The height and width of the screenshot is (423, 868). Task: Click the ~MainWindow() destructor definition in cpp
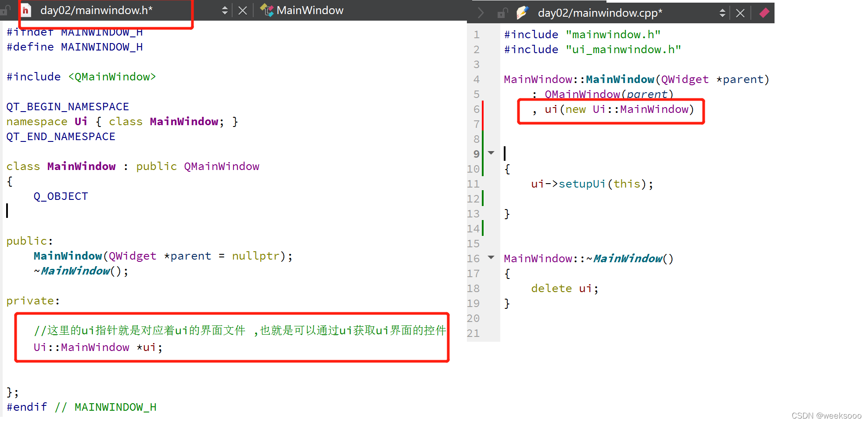[588, 259]
